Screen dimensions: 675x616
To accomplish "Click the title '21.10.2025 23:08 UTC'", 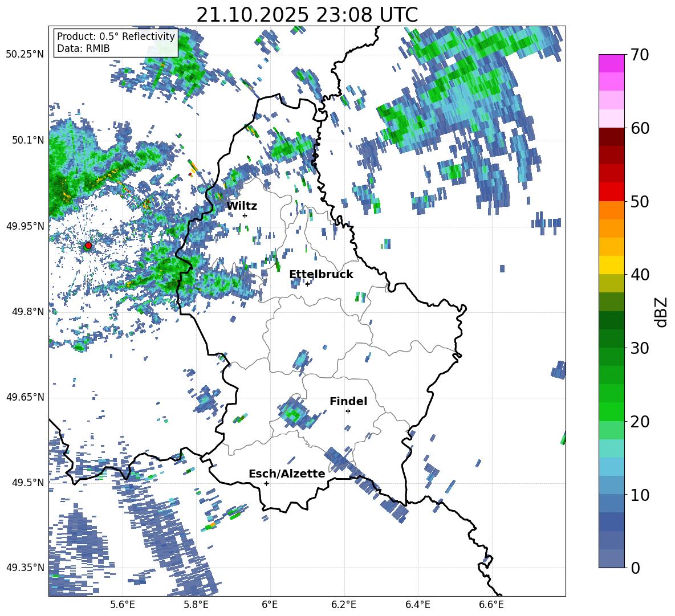I will (307, 15).
